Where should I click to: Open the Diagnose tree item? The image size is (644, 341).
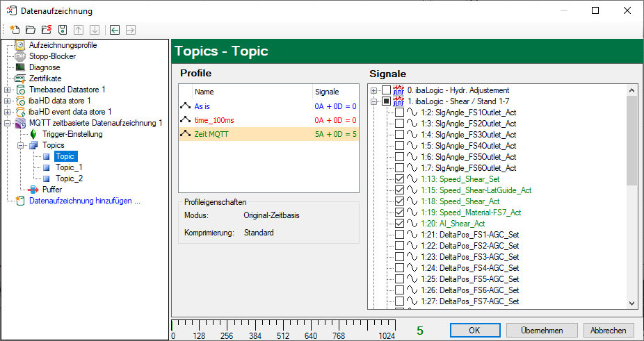click(45, 67)
